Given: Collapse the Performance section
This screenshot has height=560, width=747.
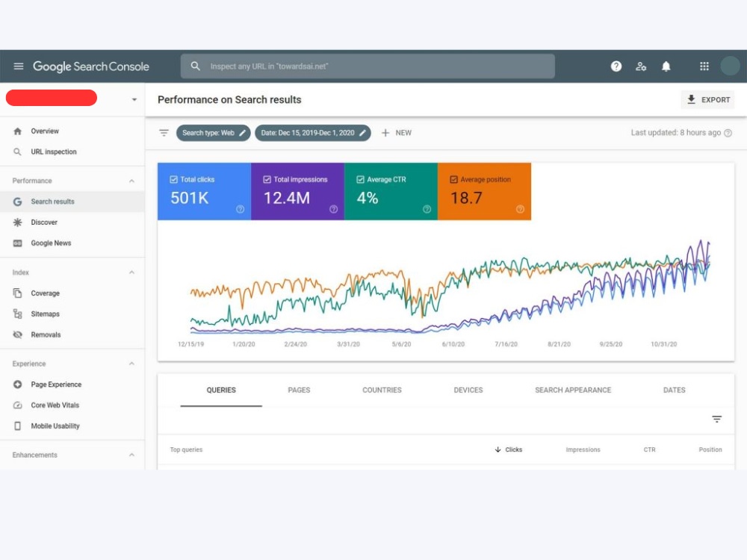Looking at the screenshot, I should (131, 181).
